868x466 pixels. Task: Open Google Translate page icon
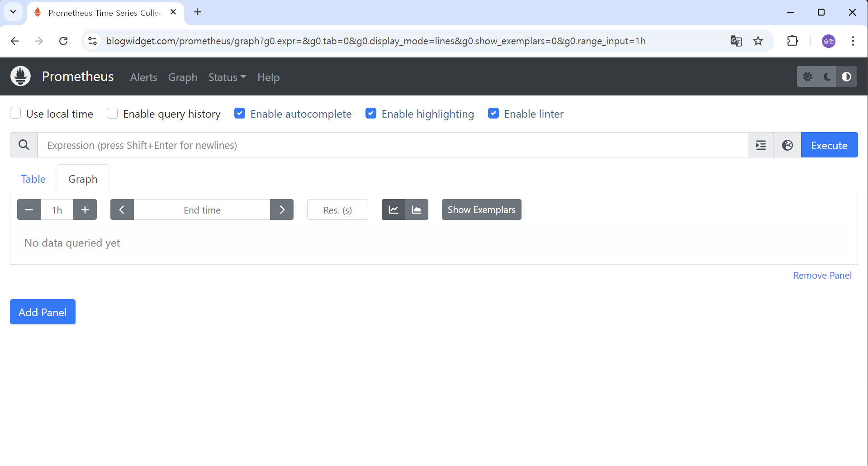coord(736,41)
